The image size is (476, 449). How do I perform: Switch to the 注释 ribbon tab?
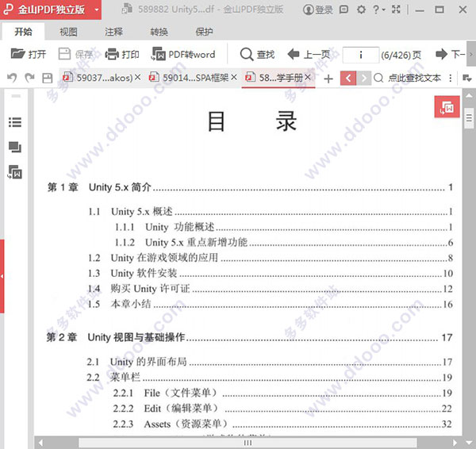pos(113,32)
